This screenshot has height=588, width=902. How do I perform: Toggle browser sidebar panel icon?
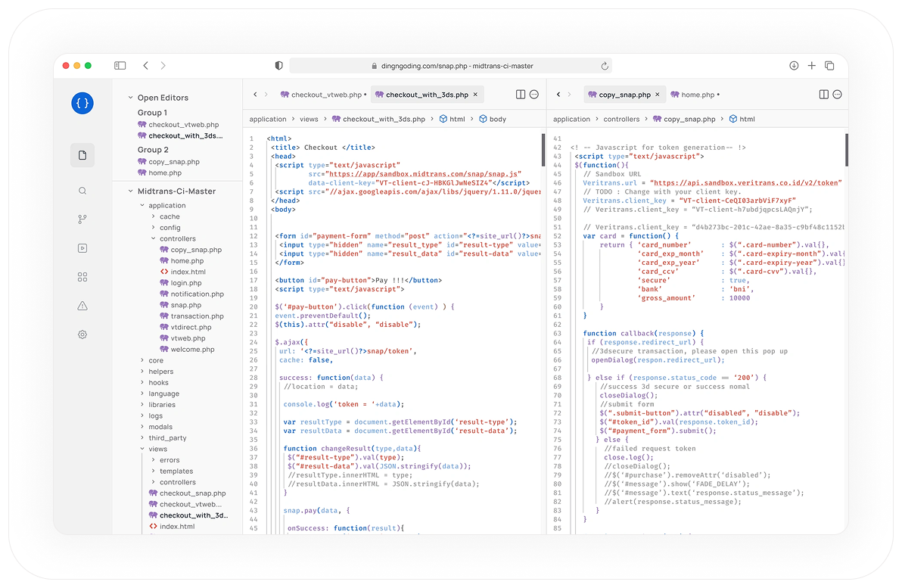coord(120,66)
